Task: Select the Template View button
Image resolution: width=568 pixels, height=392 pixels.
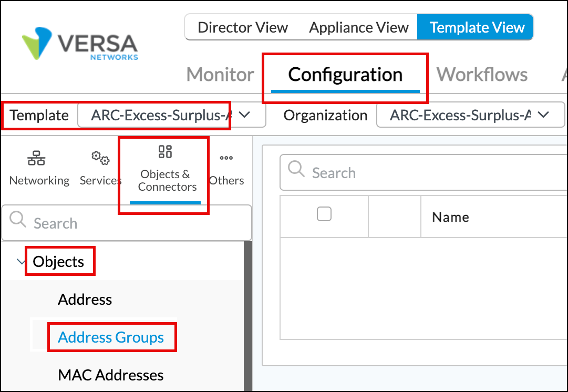Action: point(477,27)
